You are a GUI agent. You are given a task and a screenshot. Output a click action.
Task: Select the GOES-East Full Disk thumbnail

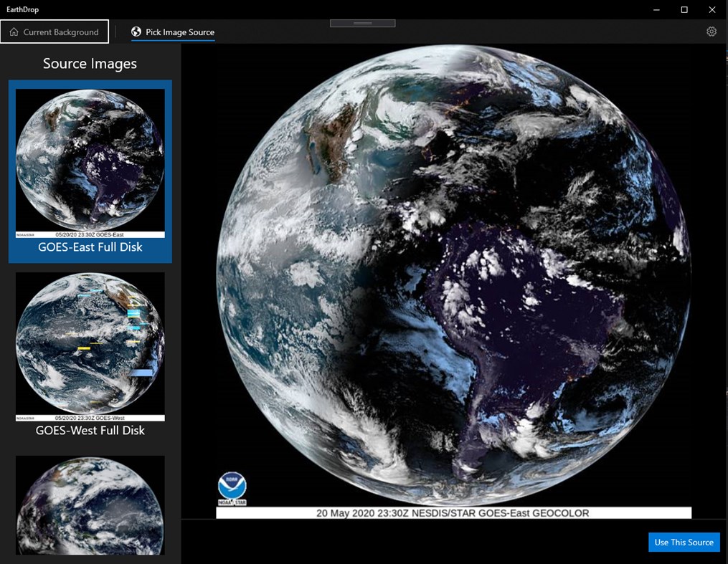[x=90, y=159]
